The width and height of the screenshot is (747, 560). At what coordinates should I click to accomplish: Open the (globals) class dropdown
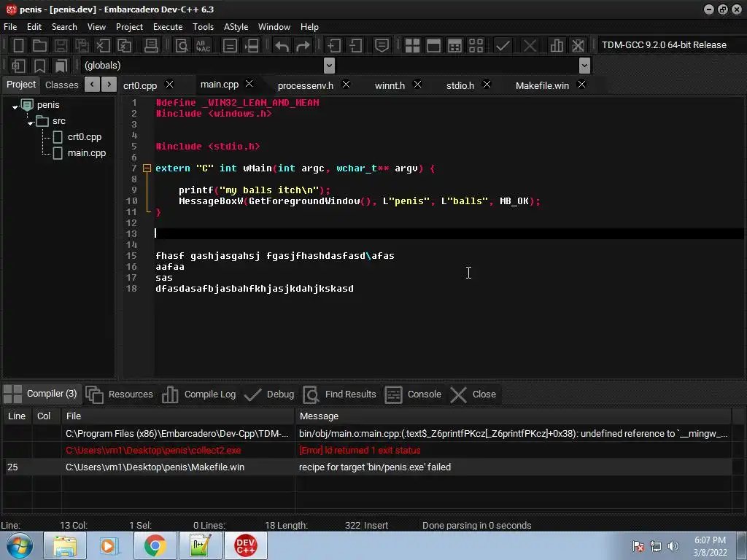coord(329,66)
